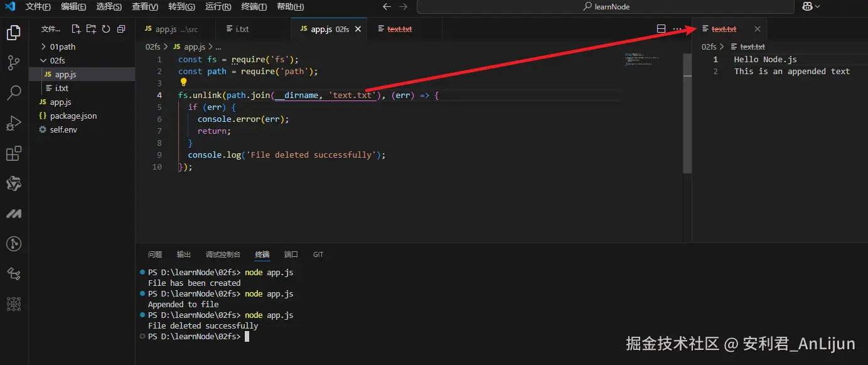This screenshot has width=868, height=365.
Task: Click the 02fs breadcrumb above app.js code
Action: 153,46
